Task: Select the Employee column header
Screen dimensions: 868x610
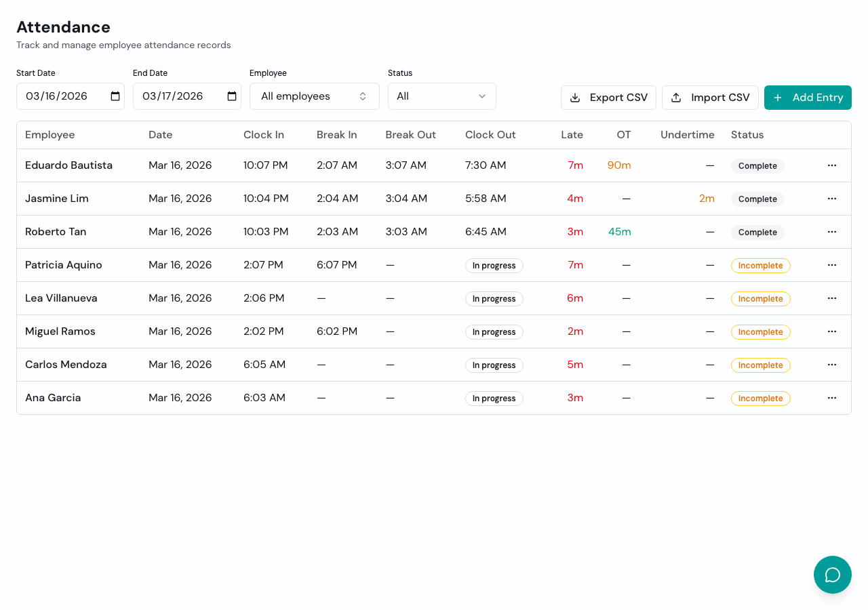Action: coord(50,135)
